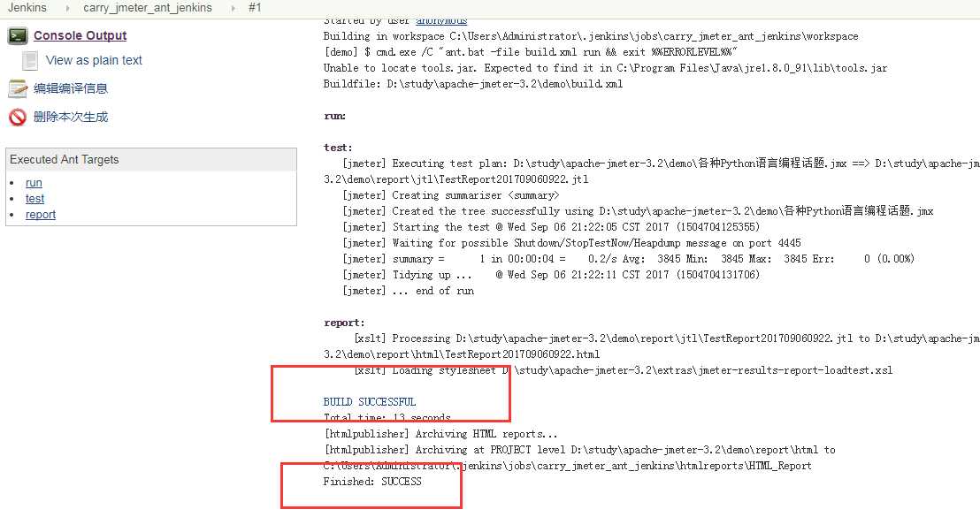Image resolution: width=980 pixels, height=517 pixels.
Task: Click the 'report:' target heading
Action: (x=344, y=323)
